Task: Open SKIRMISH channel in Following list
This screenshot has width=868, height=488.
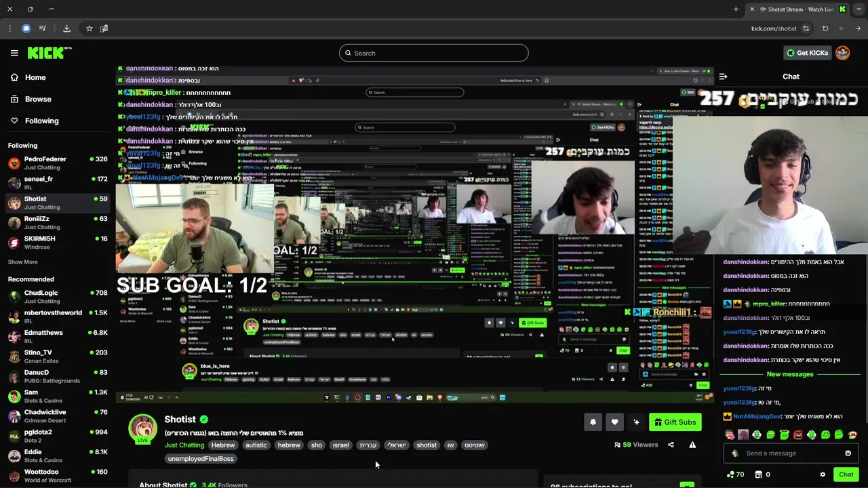Action: (58, 242)
